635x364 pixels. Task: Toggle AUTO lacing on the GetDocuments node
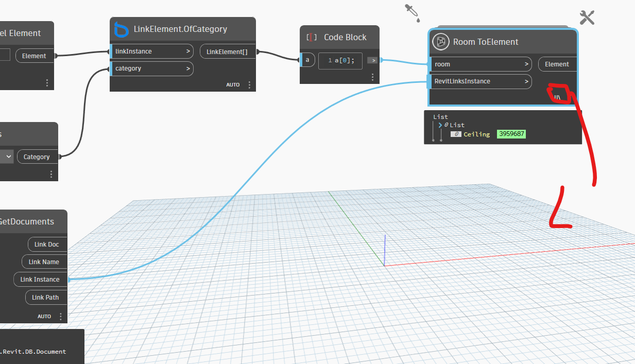tap(44, 316)
